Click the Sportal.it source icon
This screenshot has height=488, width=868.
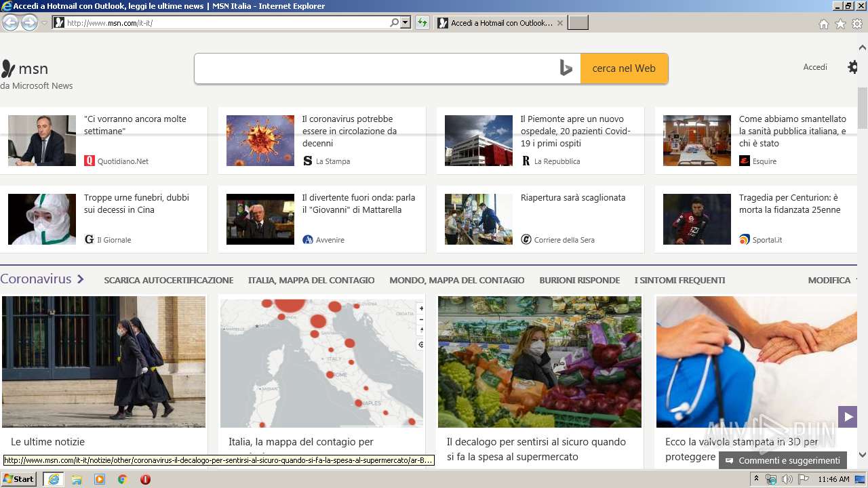coord(745,240)
